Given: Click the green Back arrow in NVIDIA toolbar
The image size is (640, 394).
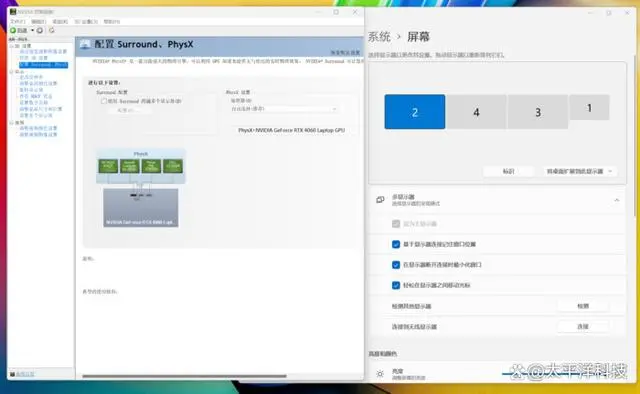Looking at the screenshot, I should 13,30.
